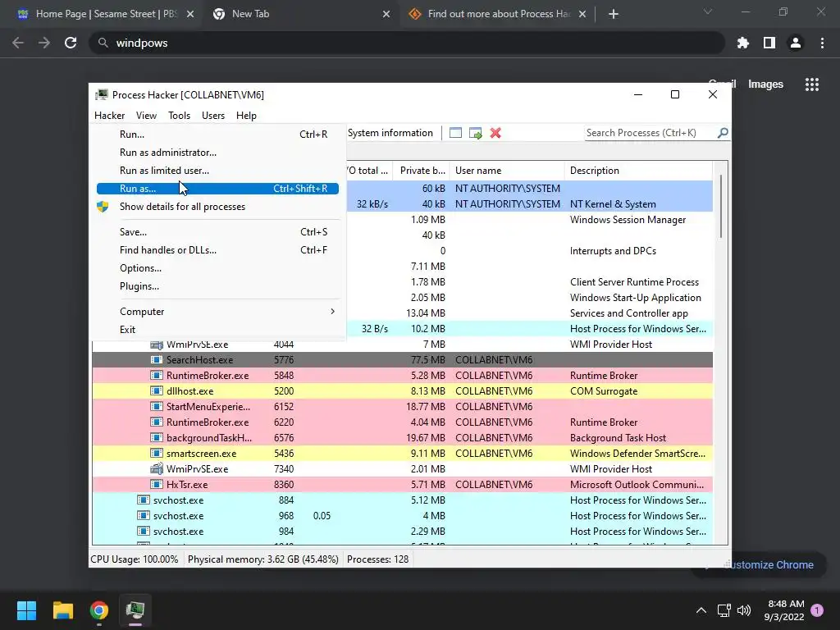Select the highlighted Run as... entry
This screenshot has width=840, height=630.
point(217,189)
